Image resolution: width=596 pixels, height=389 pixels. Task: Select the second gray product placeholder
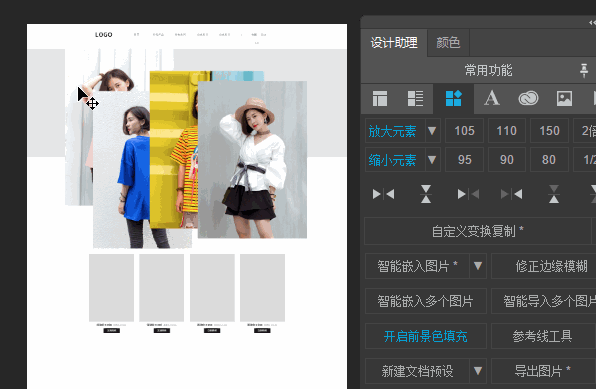(162, 288)
